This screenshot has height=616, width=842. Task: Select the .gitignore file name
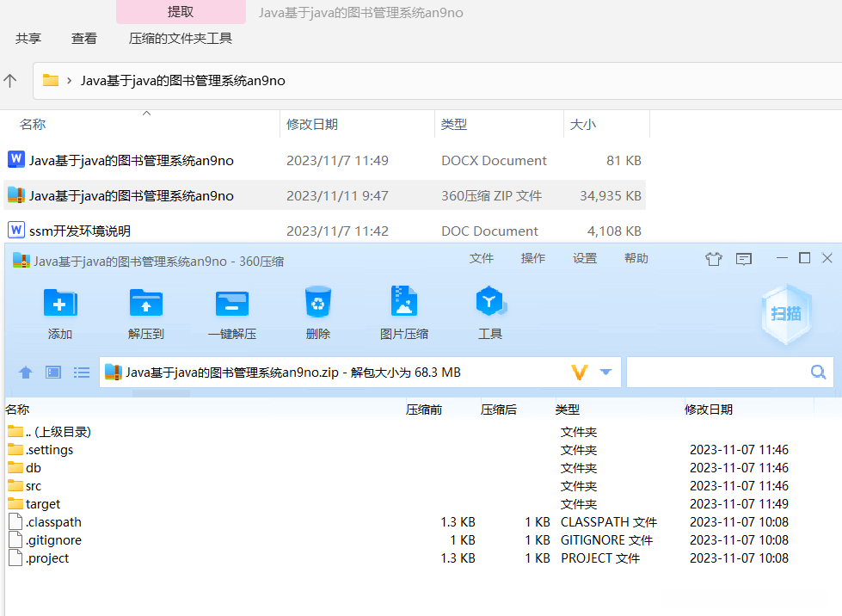pyautogui.click(x=53, y=539)
